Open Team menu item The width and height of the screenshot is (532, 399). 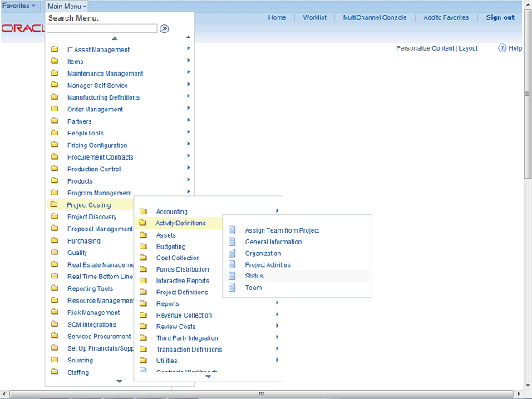point(254,288)
